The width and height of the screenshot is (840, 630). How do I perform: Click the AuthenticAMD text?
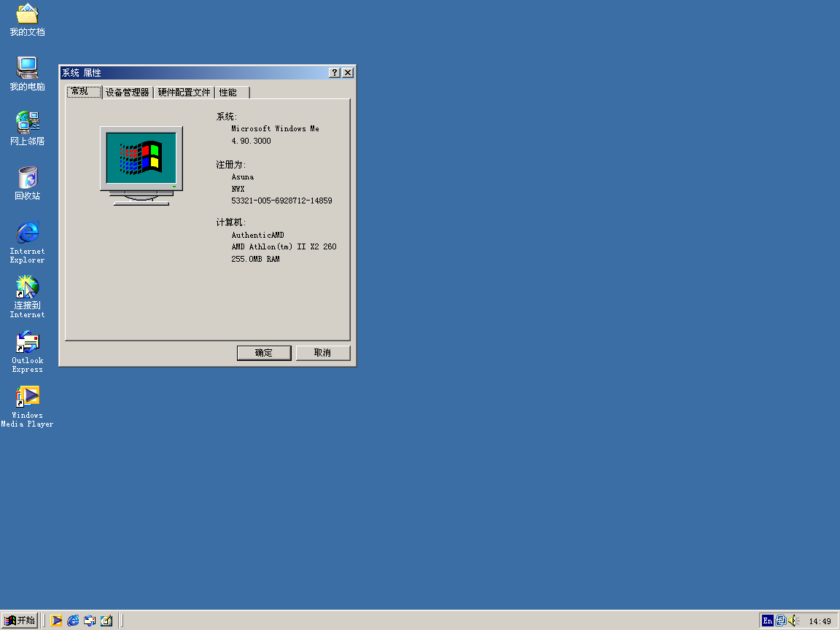click(257, 236)
